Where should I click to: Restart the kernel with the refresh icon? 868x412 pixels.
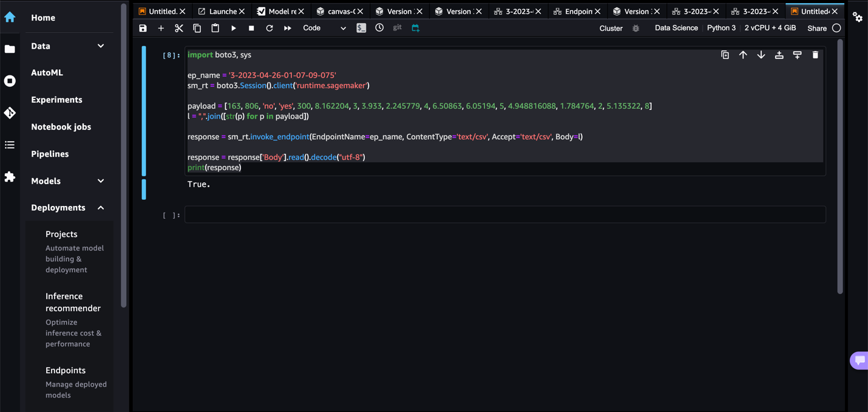[x=270, y=29]
